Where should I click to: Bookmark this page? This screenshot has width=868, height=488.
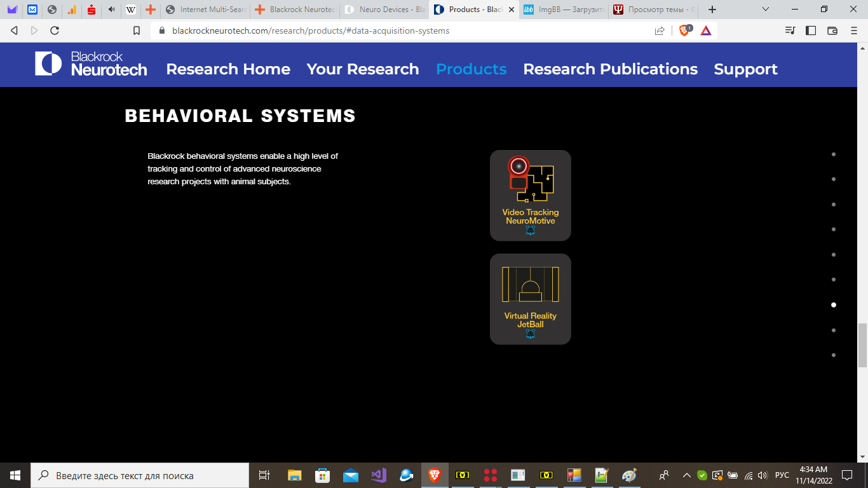click(x=137, y=30)
